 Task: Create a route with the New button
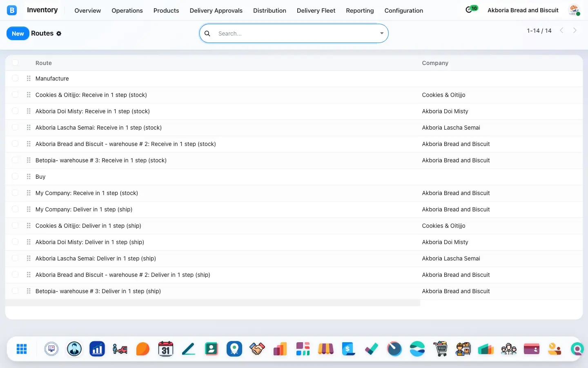click(x=18, y=34)
